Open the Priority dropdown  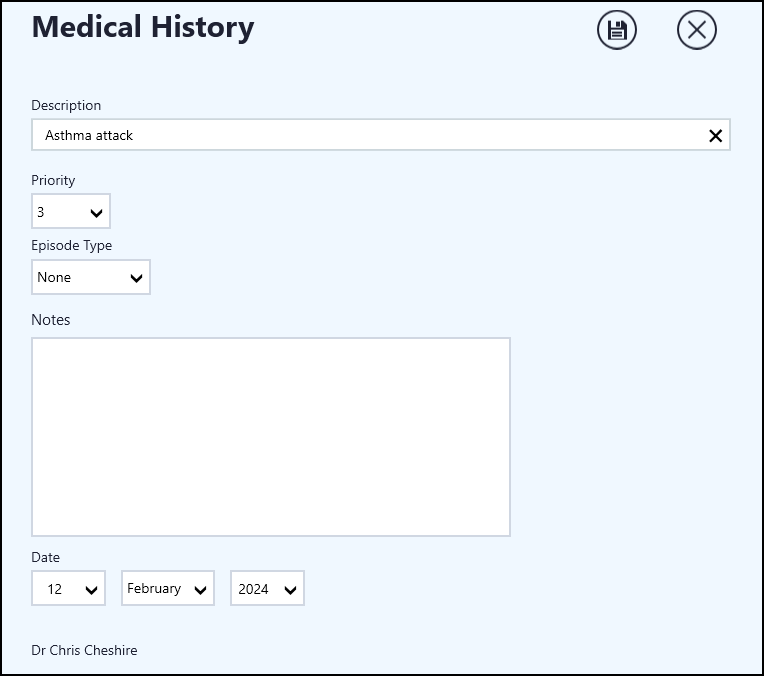coord(71,212)
